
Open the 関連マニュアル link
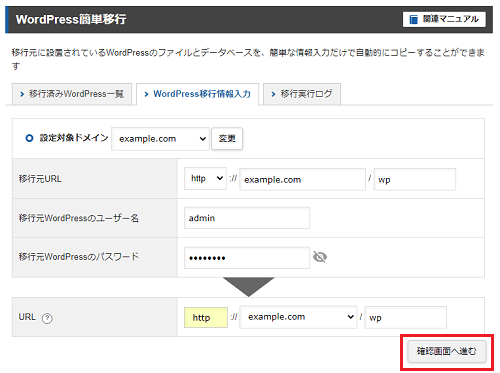click(444, 19)
